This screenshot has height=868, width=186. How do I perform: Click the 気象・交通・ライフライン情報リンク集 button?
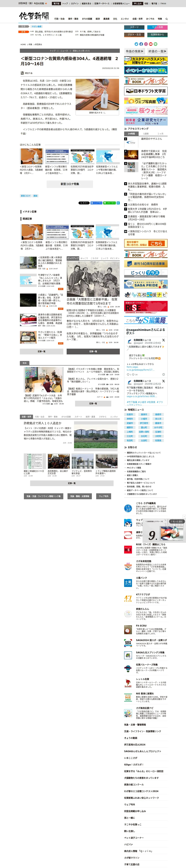pos(44,496)
